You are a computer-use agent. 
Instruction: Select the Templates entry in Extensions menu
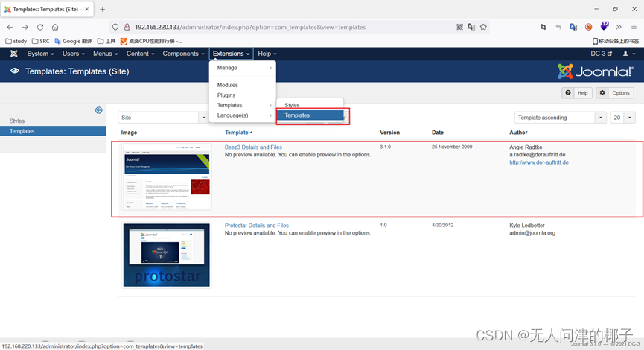[242, 105]
